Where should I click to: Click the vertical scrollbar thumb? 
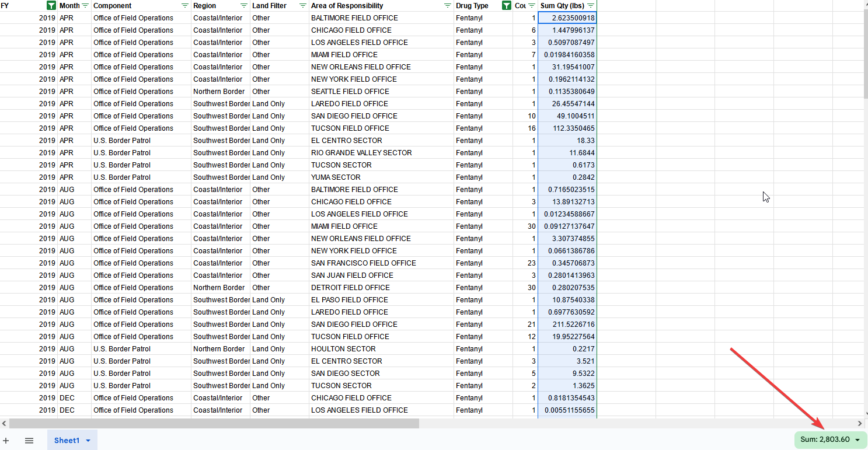866,54
